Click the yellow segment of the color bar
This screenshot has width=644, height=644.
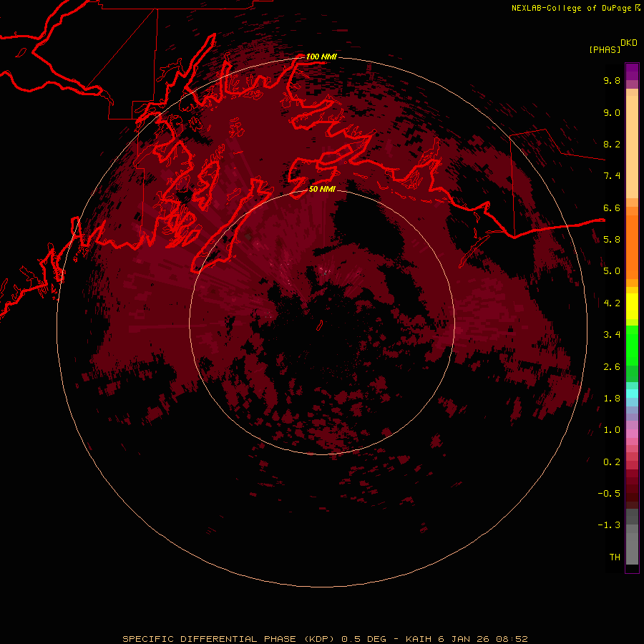(x=632, y=306)
